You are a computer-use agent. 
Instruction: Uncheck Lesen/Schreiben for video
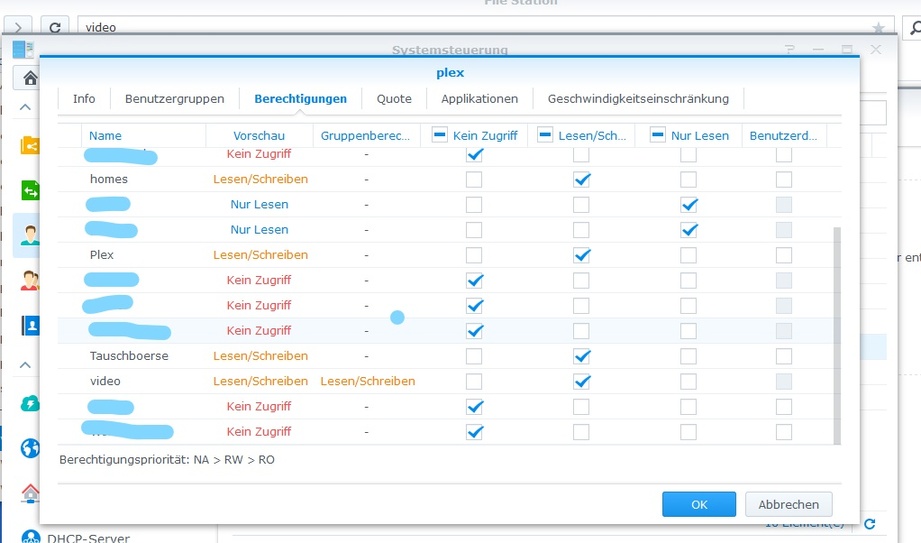click(x=581, y=381)
